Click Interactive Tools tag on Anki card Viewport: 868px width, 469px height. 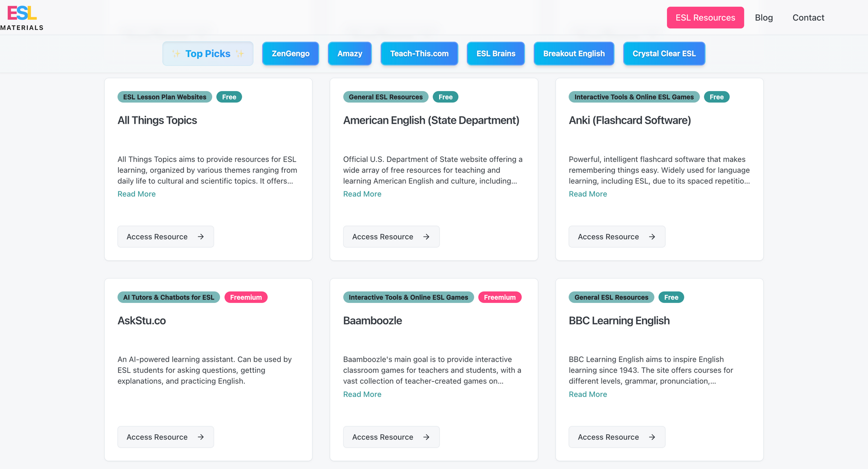[634, 97]
